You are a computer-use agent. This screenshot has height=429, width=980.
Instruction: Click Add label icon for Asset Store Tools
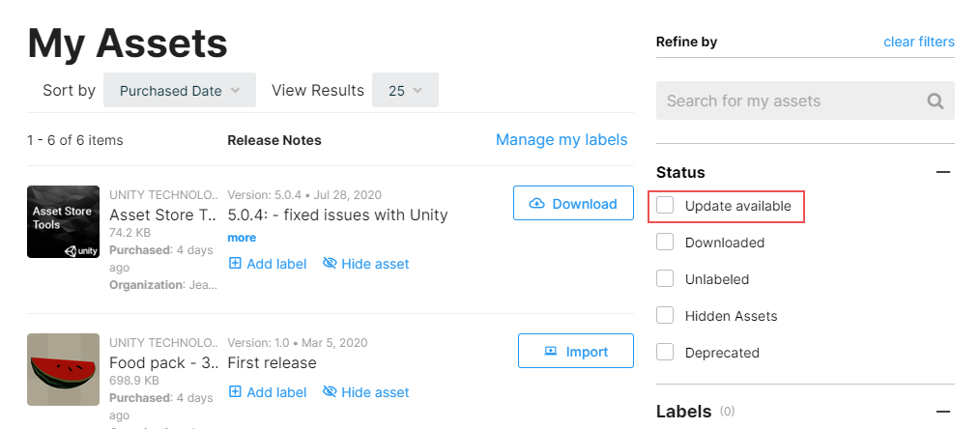[236, 264]
